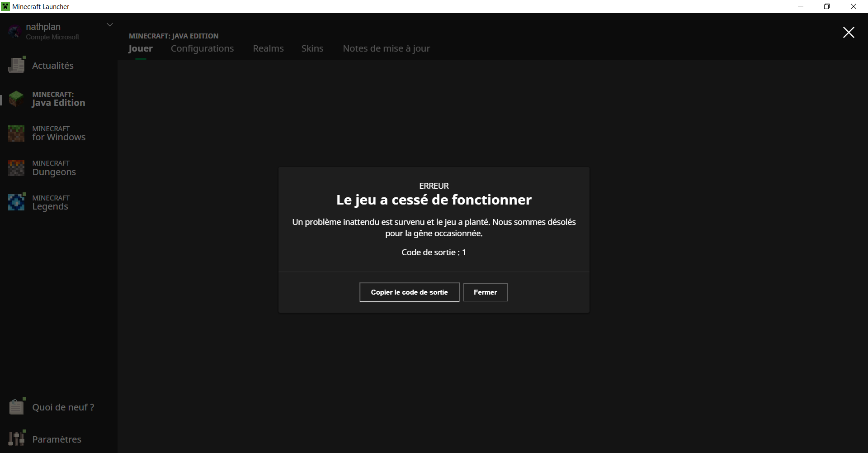This screenshot has width=868, height=453.
Task: View the Notes de mise à jour tab
Action: (x=387, y=48)
